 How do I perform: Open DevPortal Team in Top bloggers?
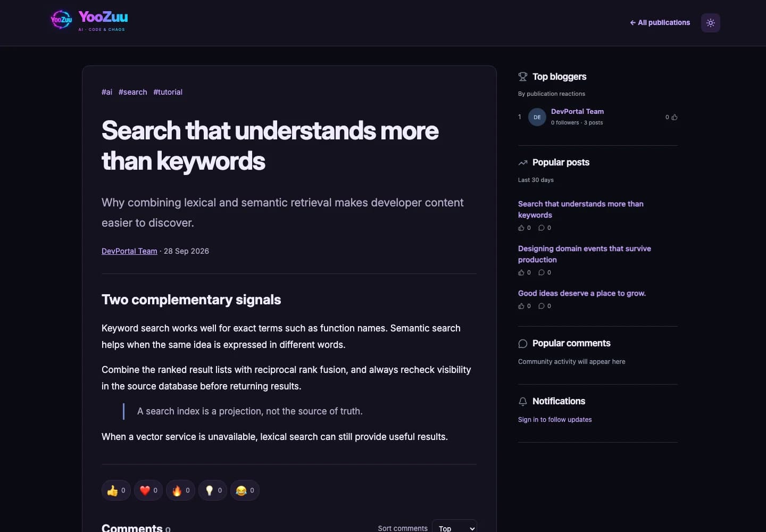577,111
